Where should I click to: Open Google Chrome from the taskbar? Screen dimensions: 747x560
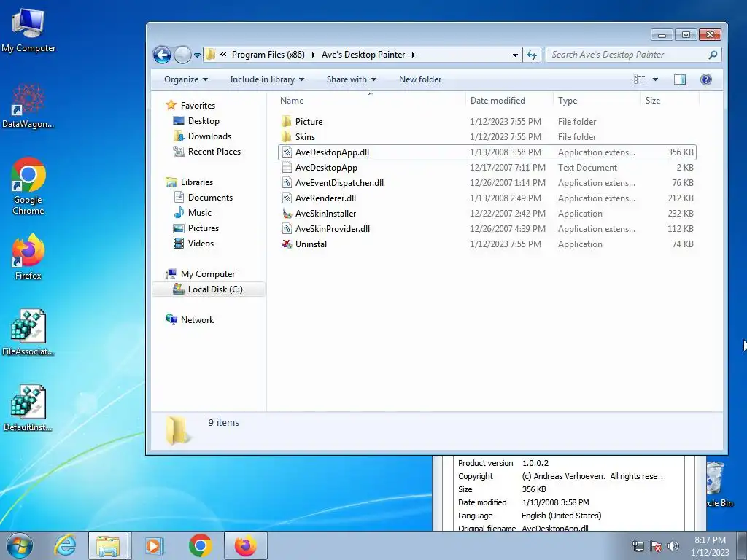point(200,545)
